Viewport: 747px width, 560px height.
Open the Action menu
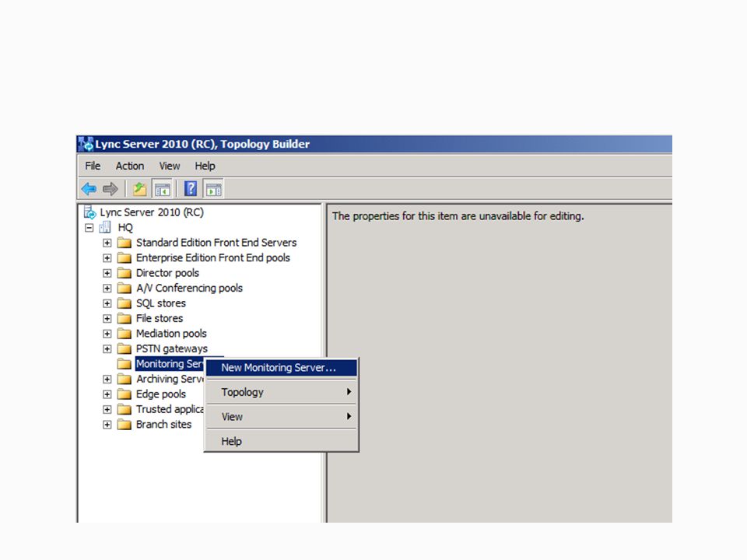pyautogui.click(x=130, y=166)
